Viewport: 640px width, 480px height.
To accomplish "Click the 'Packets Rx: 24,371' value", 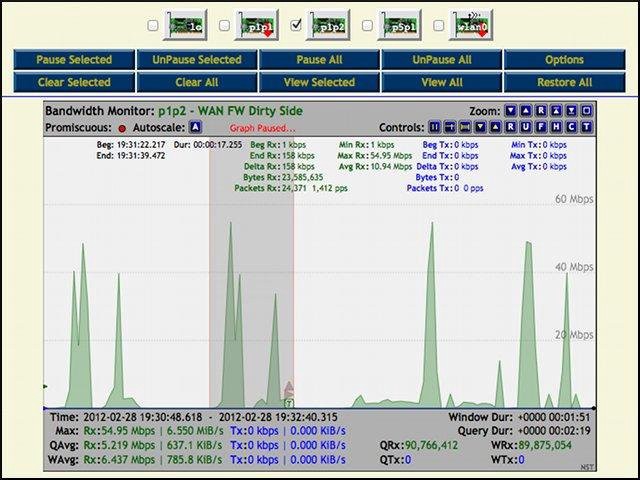I will tap(270, 189).
